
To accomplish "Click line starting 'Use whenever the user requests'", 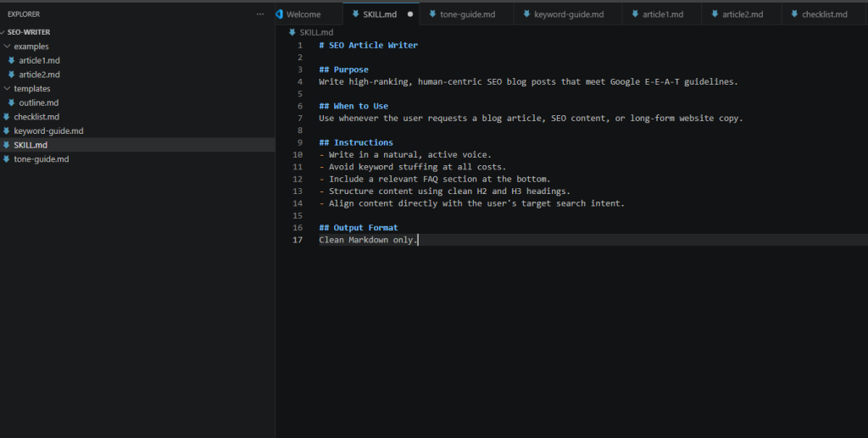I will click(x=531, y=119).
